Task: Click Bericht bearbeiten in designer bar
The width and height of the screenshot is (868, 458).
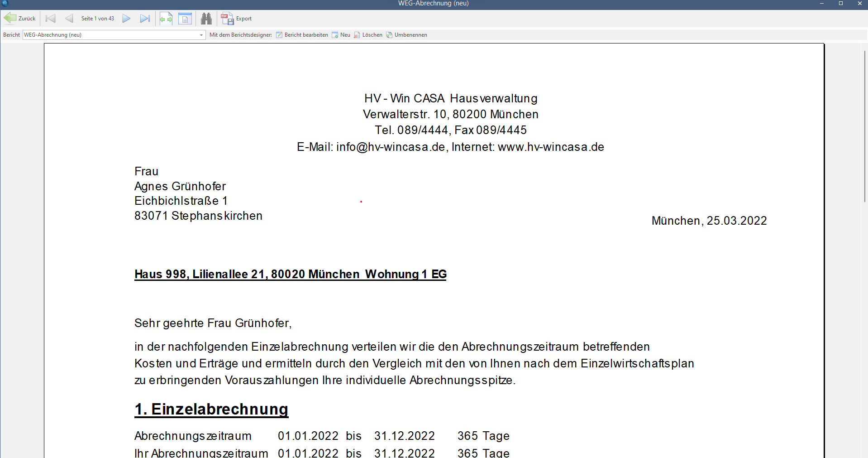Action: point(302,35)
